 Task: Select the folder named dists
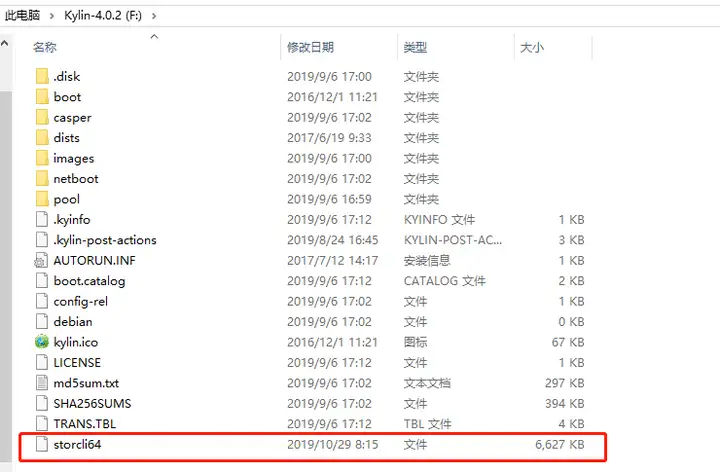67,138
